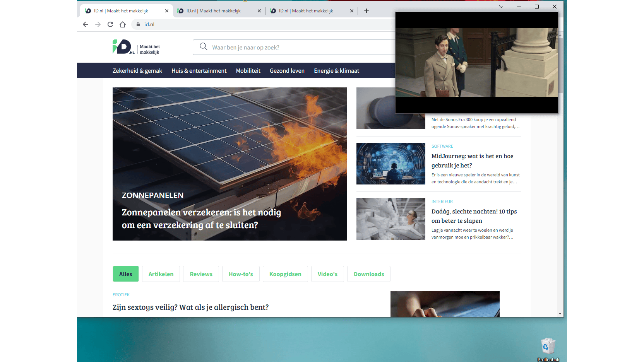Open the Zekerheid & gemak menu
Viewport: 644px width, 362px height.
[137, 71]
